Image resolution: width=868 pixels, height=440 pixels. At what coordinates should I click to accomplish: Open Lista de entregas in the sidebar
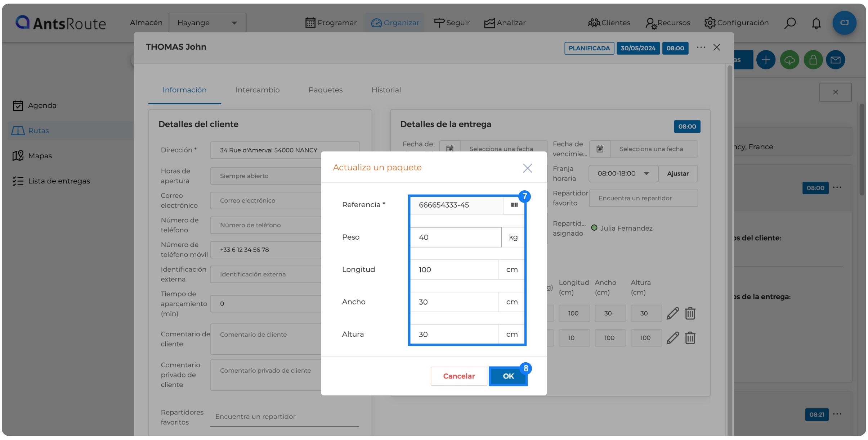click(51, 181)
